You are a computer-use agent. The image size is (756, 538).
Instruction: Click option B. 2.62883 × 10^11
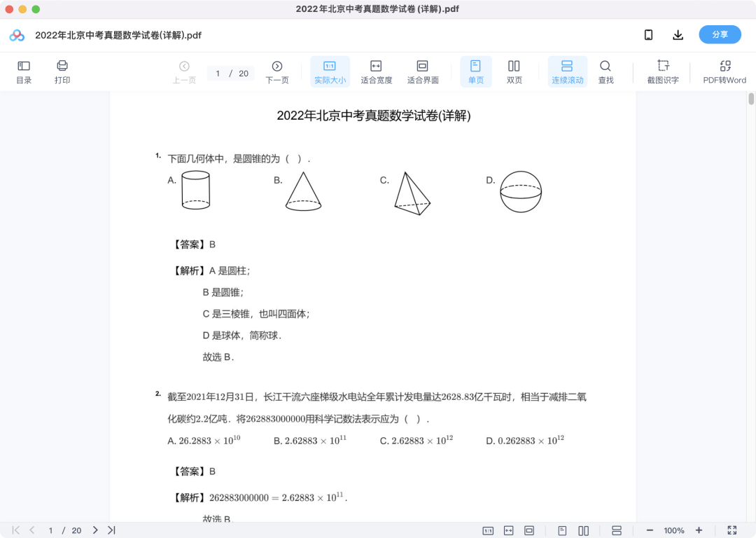(310, 440)
